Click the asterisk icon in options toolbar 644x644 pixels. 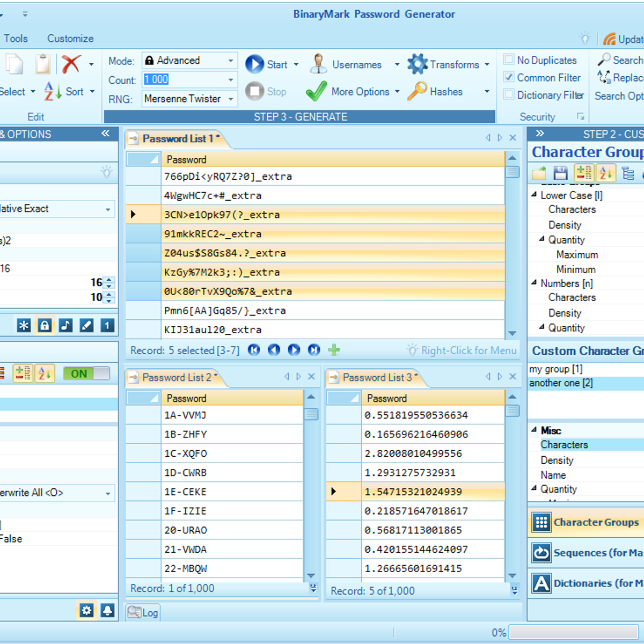click(24, 325)
